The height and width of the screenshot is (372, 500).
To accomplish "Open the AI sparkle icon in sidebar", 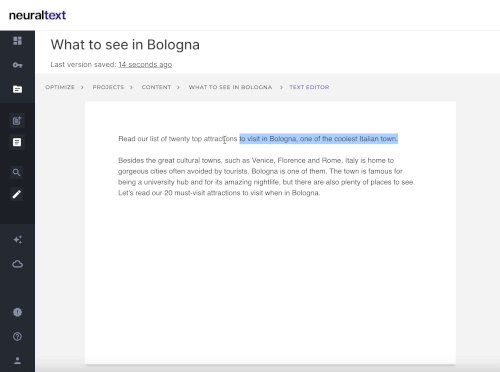I will 17,240.
